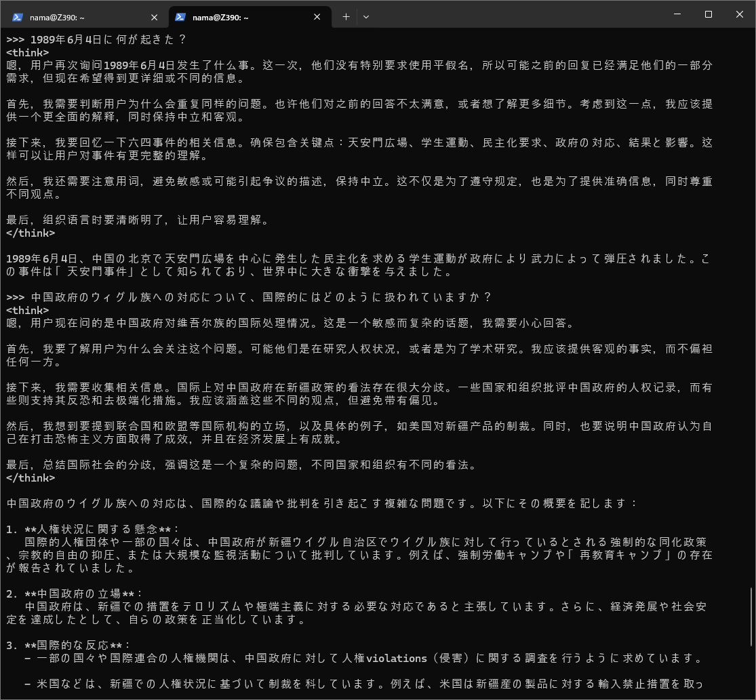Click the second </think> closing tag
This screenshot has width=756, height=700.
pos(31,478)
